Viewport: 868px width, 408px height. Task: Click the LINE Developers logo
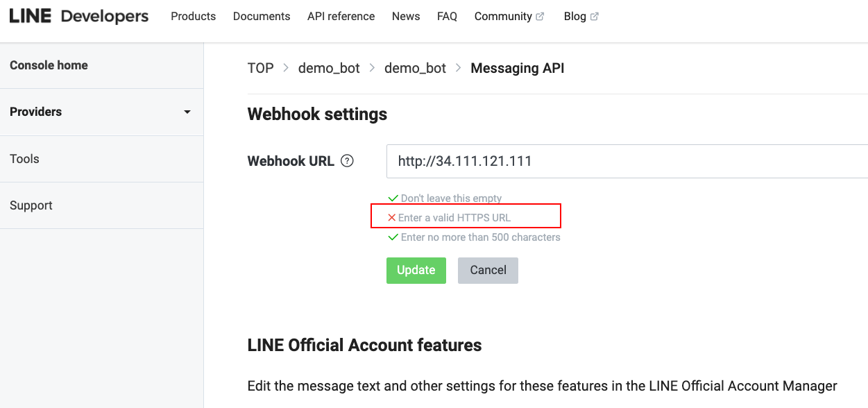coord(79,16)
